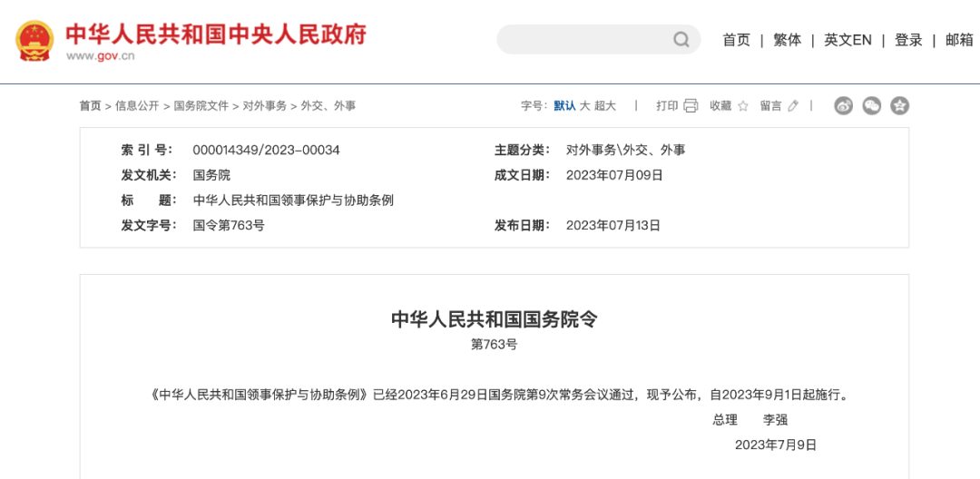Click the 总理 title text

pos(725,420)
